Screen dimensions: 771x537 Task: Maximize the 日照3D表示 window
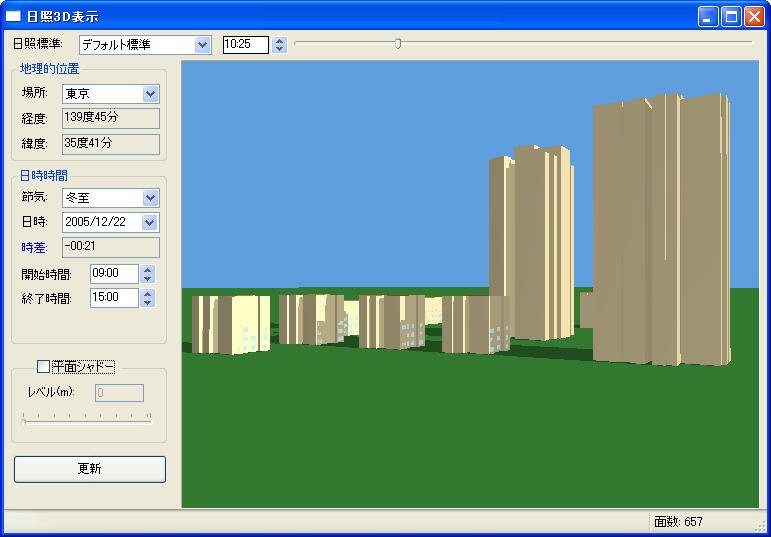(731, 17)
